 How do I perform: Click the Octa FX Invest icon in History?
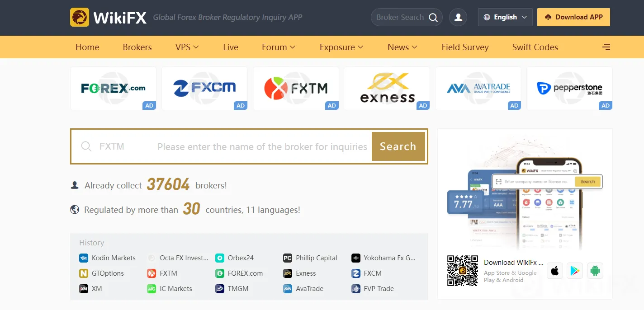click(152, 258)
